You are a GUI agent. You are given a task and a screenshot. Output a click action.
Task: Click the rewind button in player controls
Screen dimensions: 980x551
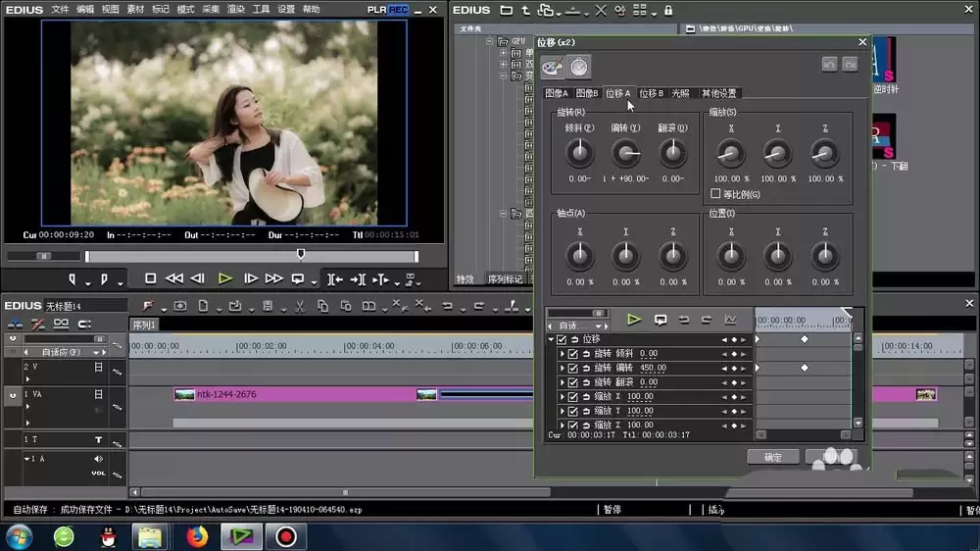click(173, 279)
